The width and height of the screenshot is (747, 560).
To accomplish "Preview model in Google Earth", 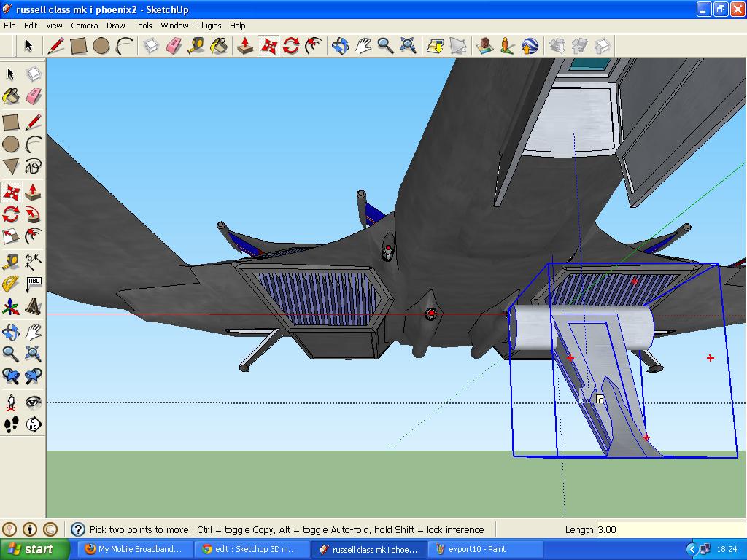I will coord(530,46).
